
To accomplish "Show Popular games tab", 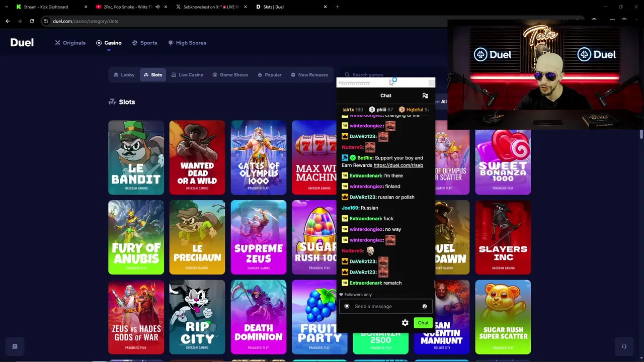I will [x=269, y=75].
